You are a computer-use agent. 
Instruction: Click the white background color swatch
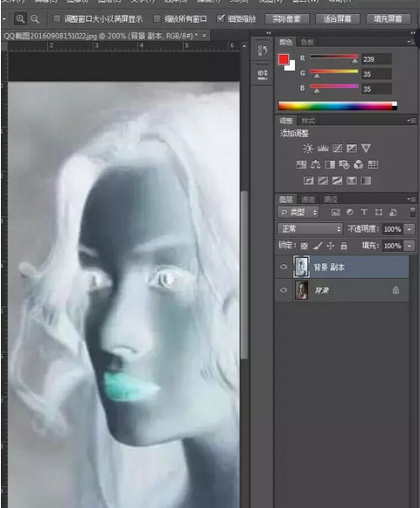click(291, 66)
